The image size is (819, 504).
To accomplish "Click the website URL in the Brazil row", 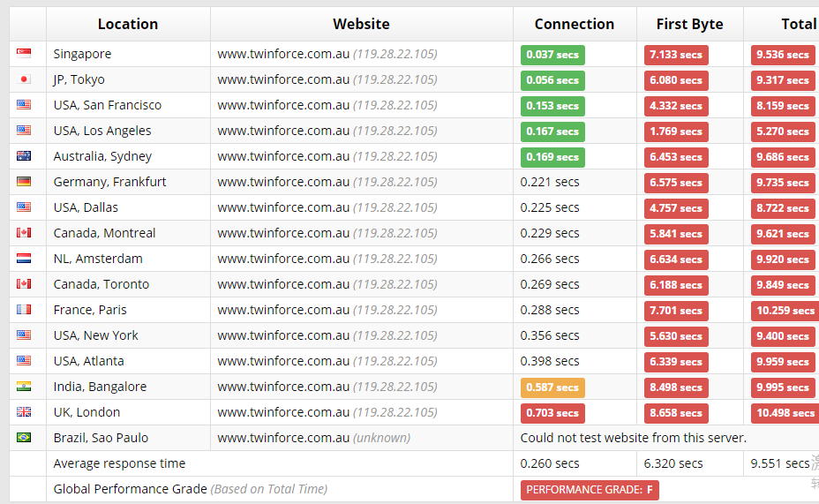I will click(283, 438).
